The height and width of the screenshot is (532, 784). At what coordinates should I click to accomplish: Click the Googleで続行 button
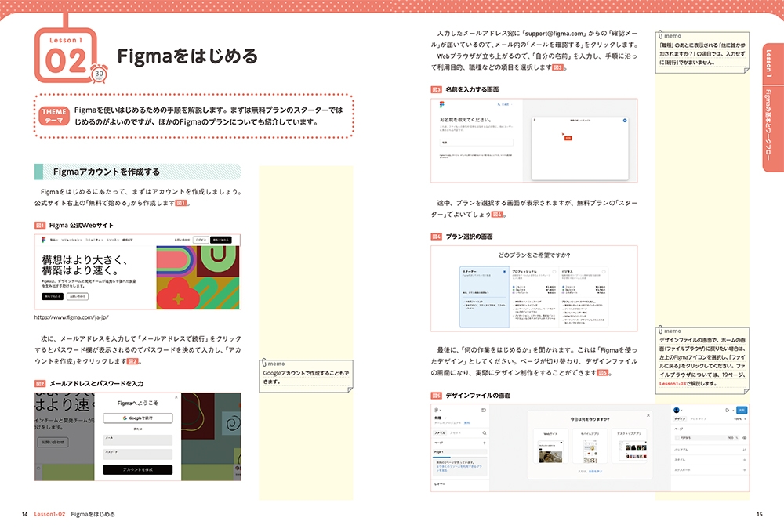[138, 418]
